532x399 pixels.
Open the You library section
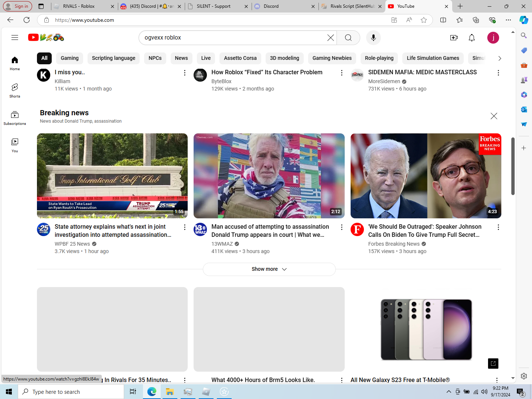(15, 145)
